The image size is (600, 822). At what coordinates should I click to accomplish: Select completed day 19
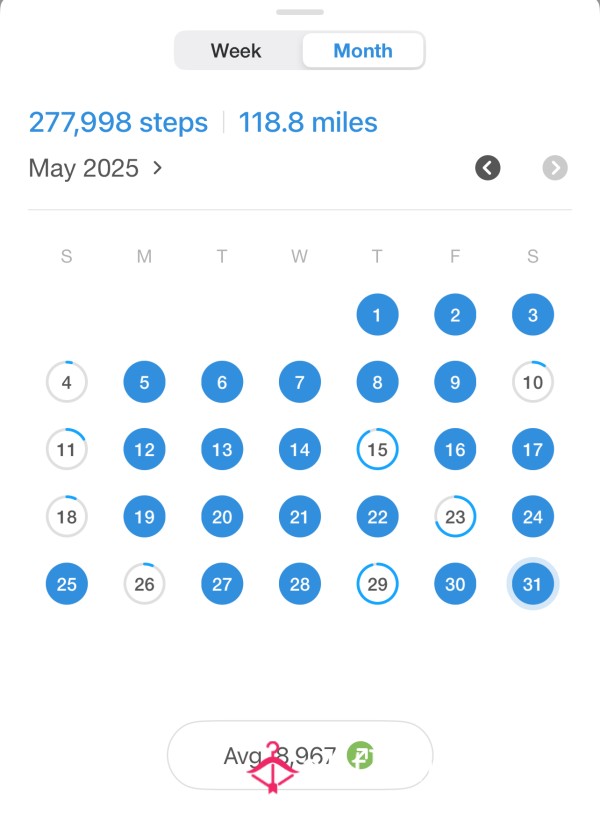pos(144,517)
